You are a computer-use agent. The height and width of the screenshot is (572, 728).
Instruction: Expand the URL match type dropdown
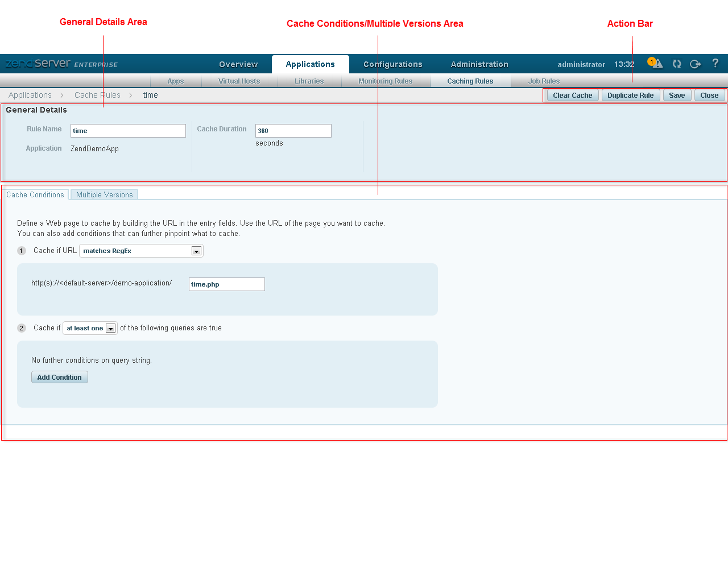(x=196, y=251)
